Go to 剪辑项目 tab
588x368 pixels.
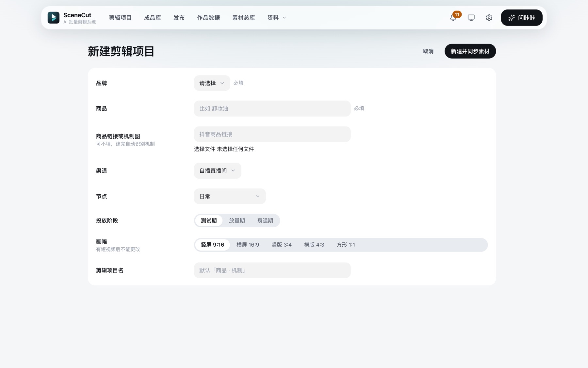pos(120,18)
